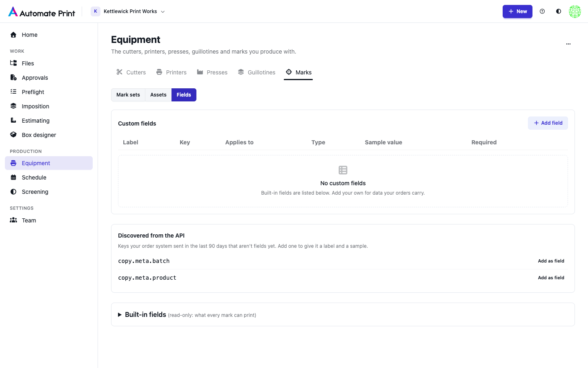Add copy.meta.product as field

coord(551,278)
